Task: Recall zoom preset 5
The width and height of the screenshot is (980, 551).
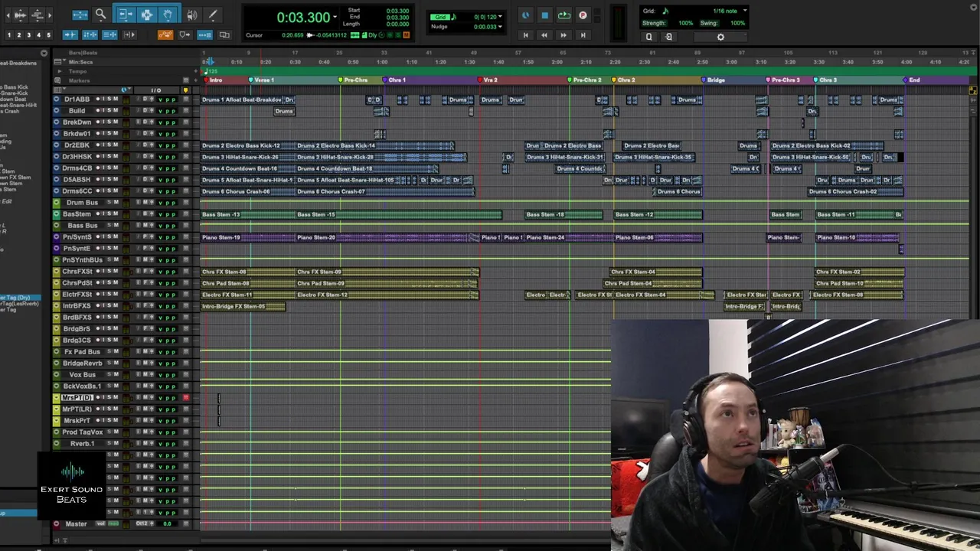Action: click(48, 35)
